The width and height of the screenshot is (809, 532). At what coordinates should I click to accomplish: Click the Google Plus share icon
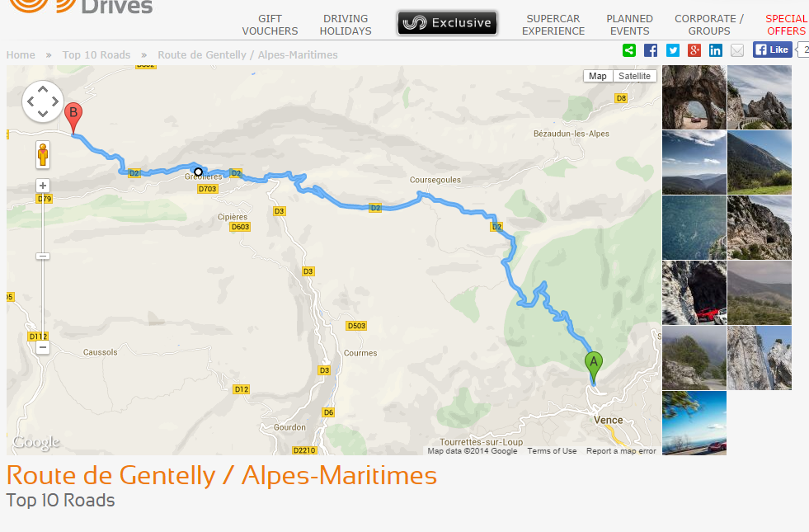tap(694, 50)
